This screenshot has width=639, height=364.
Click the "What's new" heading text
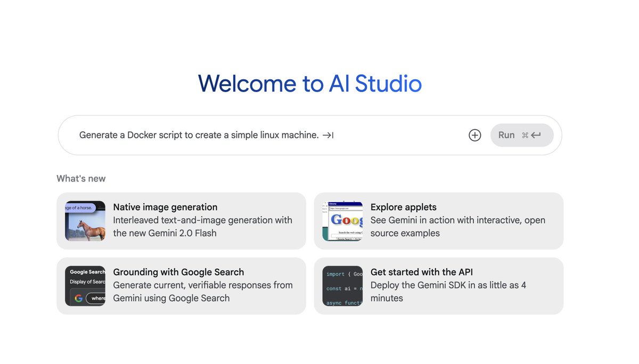point(81,178)
